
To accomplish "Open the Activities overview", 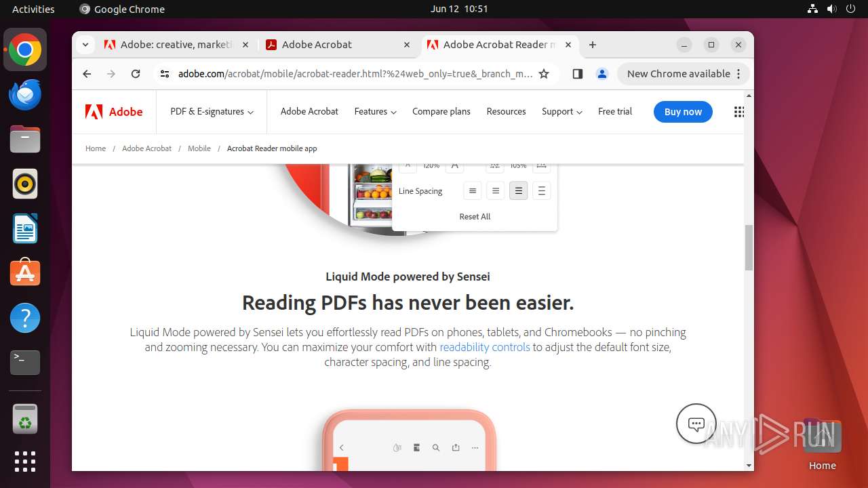I will 33,9.
